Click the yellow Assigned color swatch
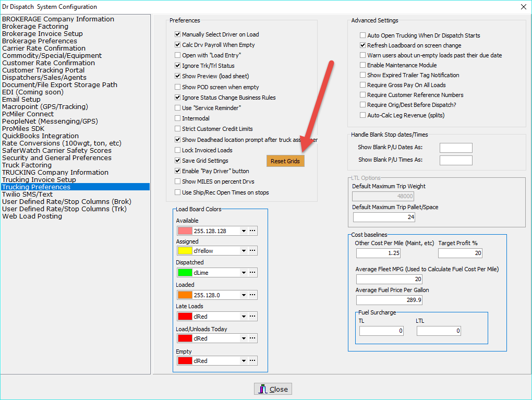The height and width of the screenshot is (400, 532). (185, 251)
